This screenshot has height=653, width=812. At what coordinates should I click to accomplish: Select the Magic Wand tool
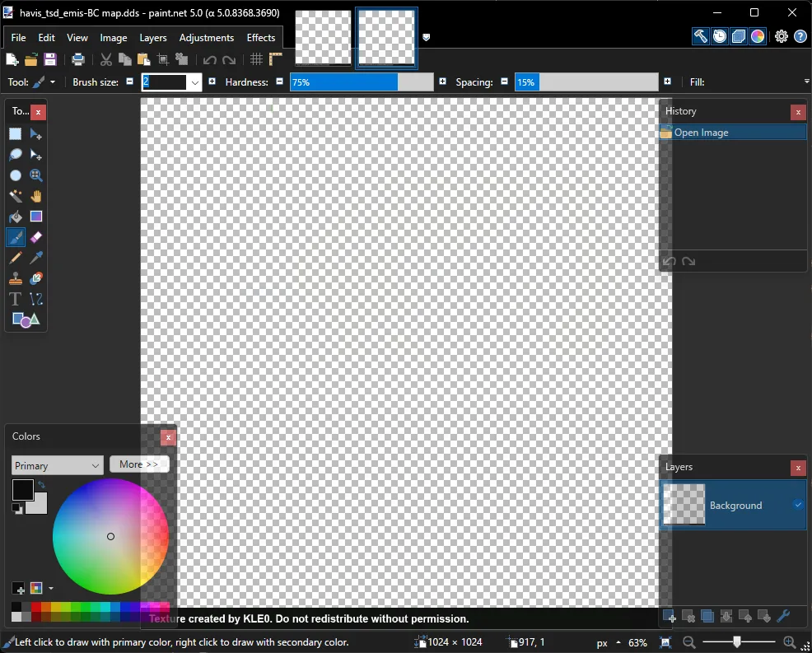(x=16, y=196)
